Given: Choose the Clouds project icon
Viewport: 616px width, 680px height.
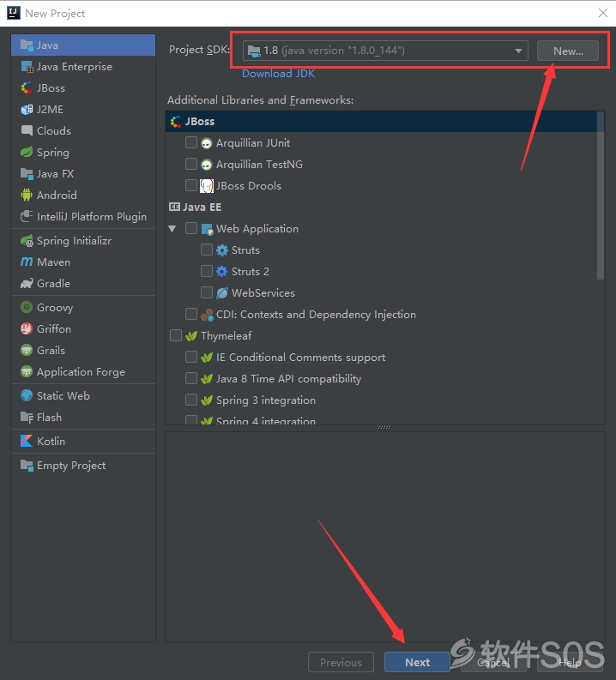Looking at the screenshot, I should pyautogui.click(x=27, y=130).
